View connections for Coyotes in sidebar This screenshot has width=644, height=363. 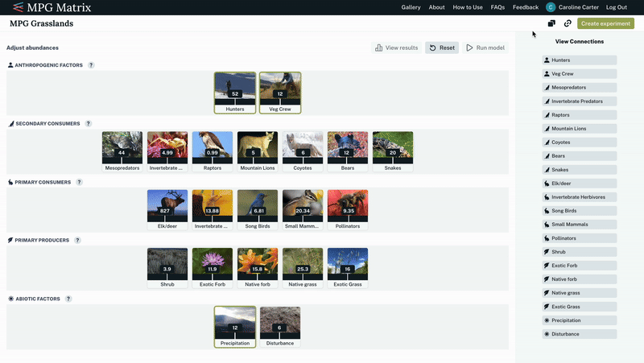[579, 142]
